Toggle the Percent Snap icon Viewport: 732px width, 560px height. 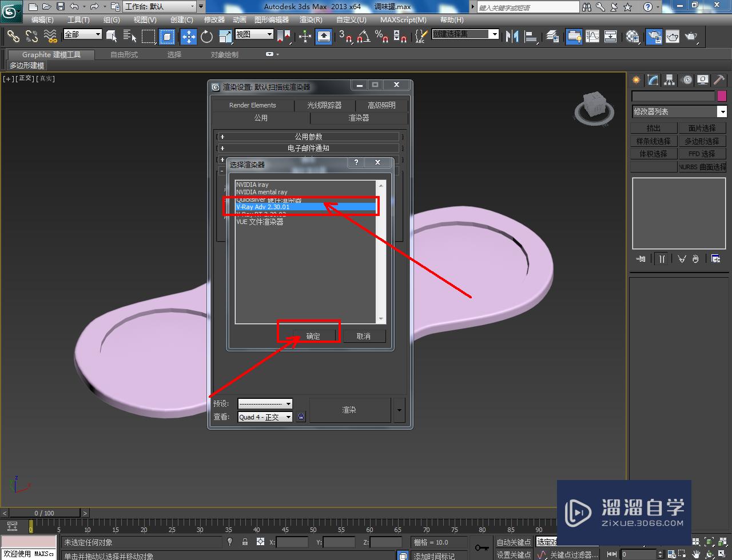coord(382,37)
